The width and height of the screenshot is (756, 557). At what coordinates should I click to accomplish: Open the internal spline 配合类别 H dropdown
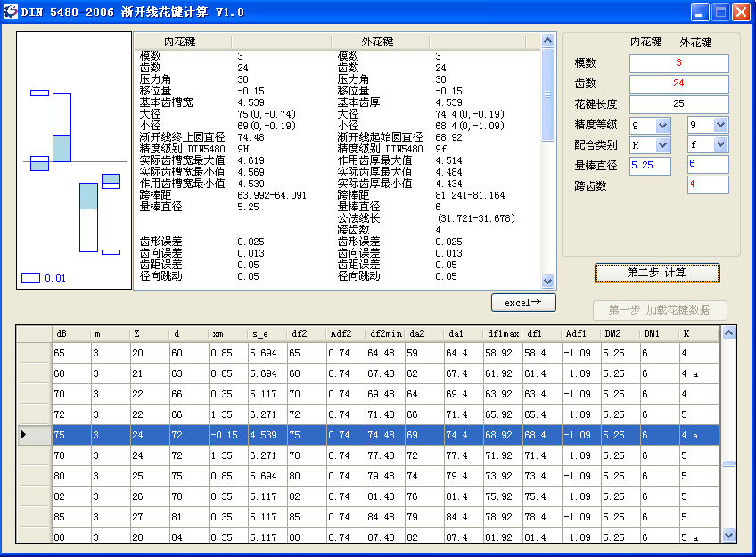coord(663,144)
